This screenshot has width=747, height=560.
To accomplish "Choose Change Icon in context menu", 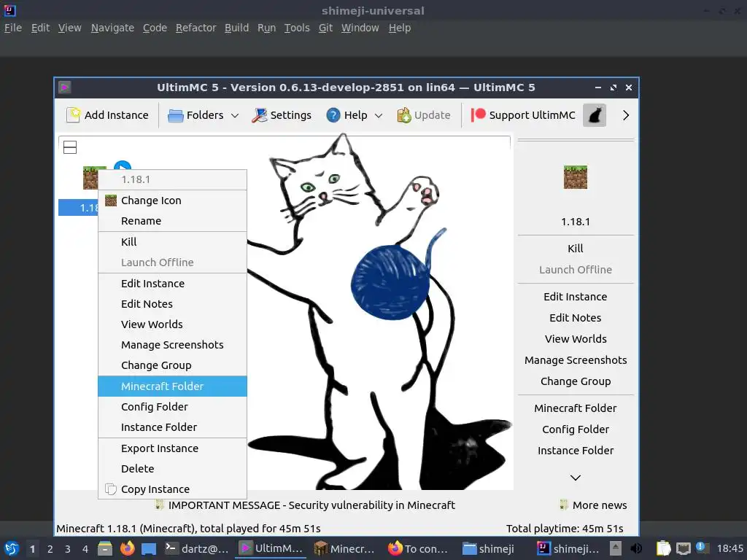I will [172, 201].
